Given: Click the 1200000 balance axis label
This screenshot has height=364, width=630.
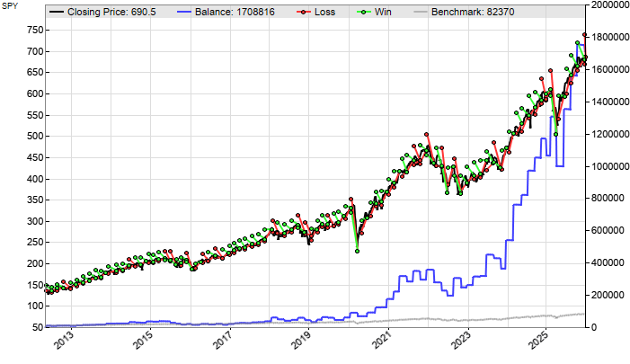Looking at the screenshot, I should (610, 134).
